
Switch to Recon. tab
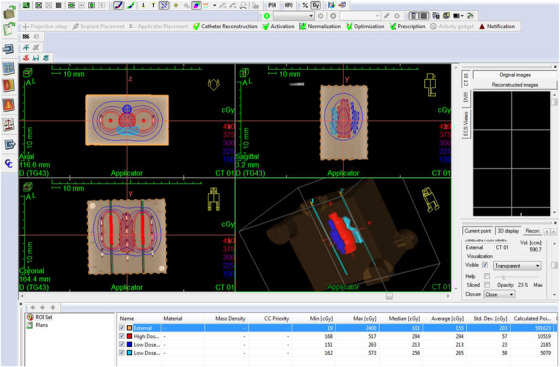point(532,231)
